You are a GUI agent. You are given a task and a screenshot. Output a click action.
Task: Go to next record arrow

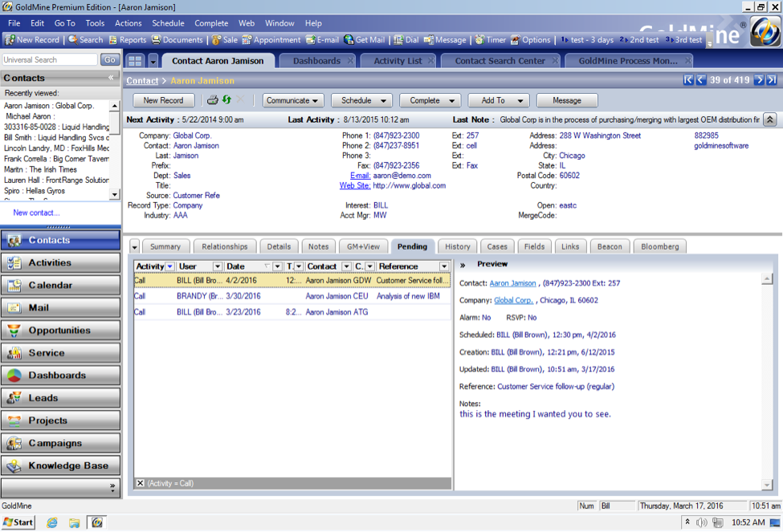pos(760,80)
